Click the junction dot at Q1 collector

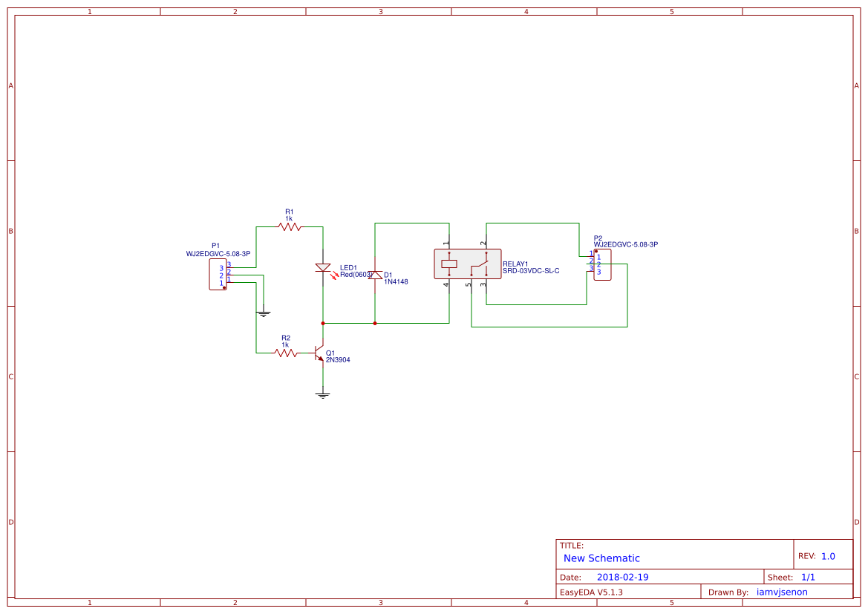[322, 323]
